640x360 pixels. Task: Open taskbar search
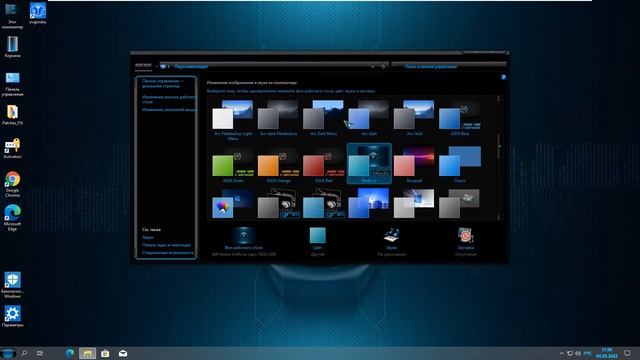tap(24, 353)
